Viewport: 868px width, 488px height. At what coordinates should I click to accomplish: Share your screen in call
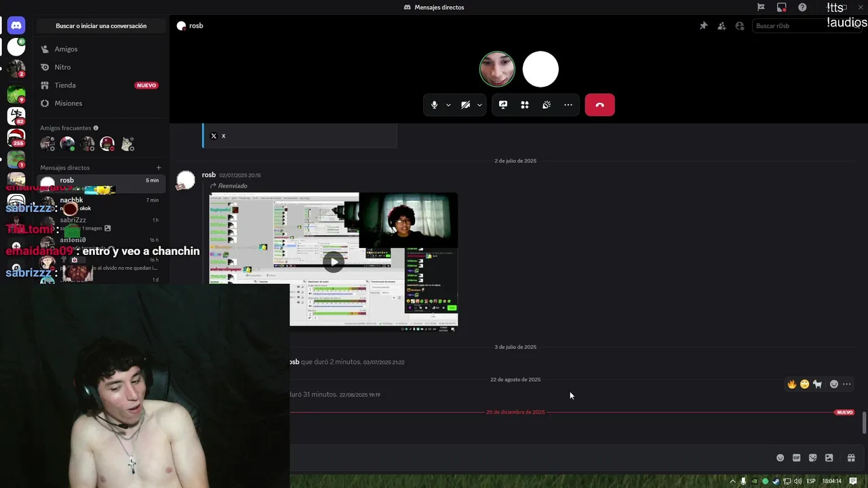pyautogui.click(x=503, y=105)
